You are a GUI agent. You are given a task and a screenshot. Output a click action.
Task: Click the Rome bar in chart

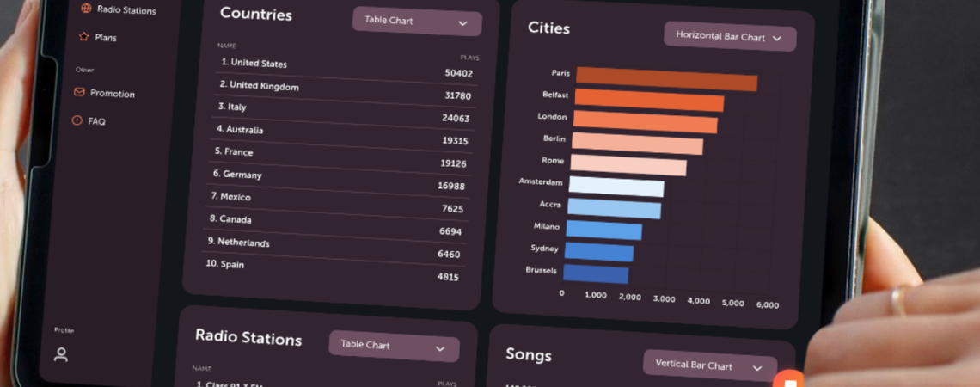tap(628, 165)
